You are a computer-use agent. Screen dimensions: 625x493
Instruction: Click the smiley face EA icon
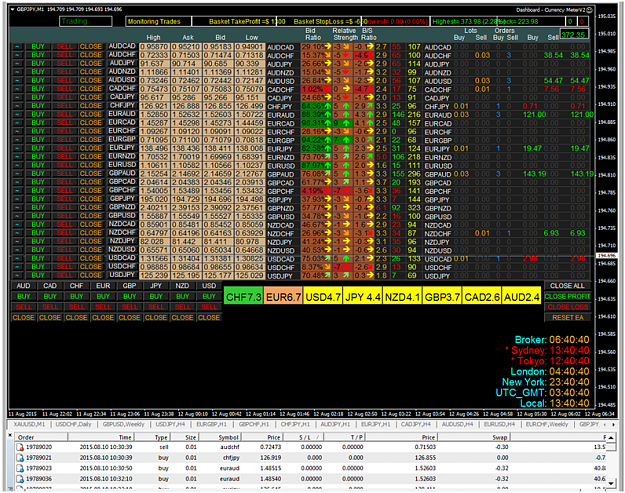coord(590,10)
